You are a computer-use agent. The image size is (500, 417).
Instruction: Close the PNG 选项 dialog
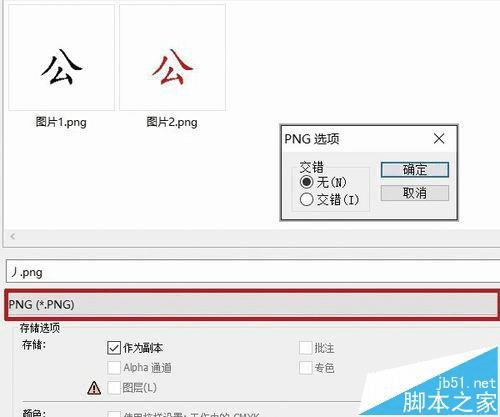click(x=439, y=138)
